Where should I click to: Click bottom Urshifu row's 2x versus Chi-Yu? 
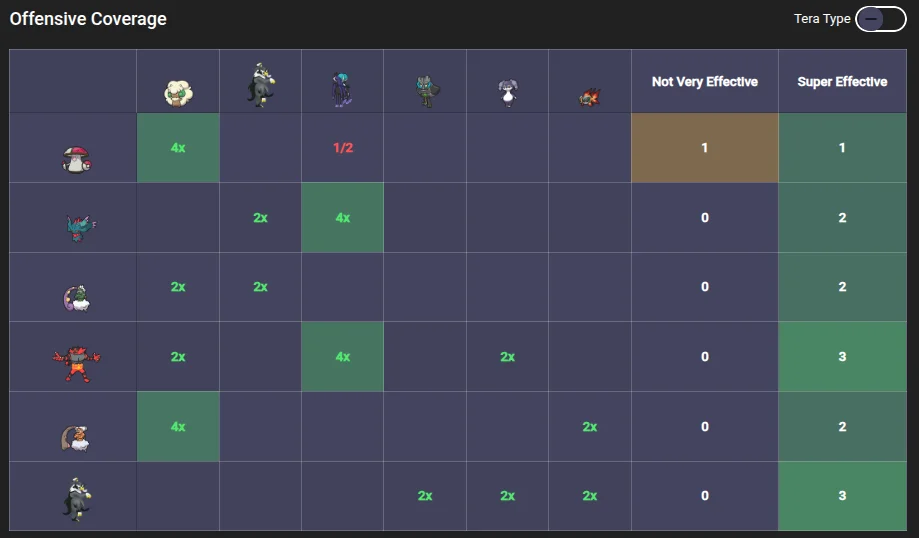click(590, 496)
